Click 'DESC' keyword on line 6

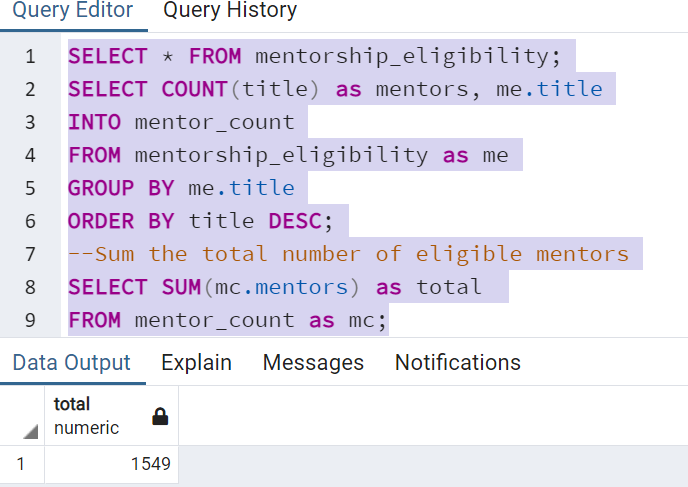tap(295, 221)
